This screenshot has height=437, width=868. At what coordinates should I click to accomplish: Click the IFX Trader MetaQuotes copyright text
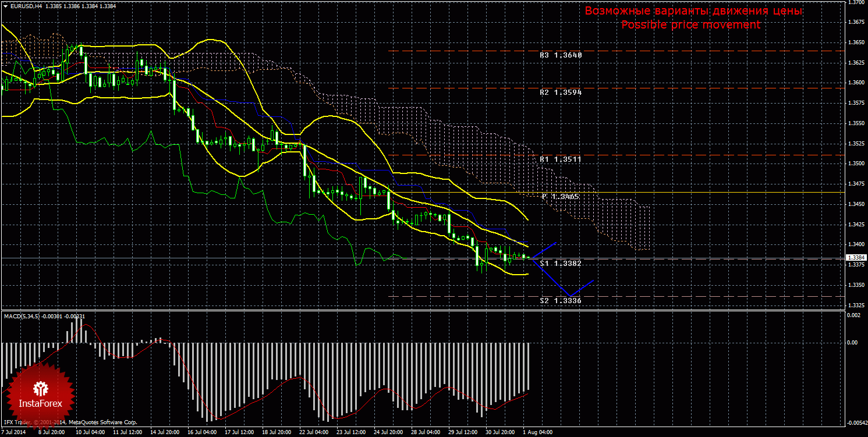coord(70,422)
